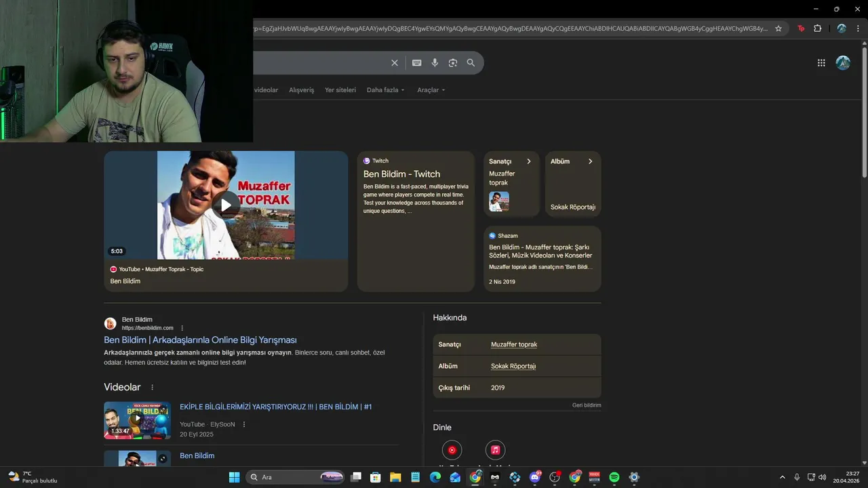Switch to the Yer siteleri tab
Screen dimensions: 868x488
[340, 90]
